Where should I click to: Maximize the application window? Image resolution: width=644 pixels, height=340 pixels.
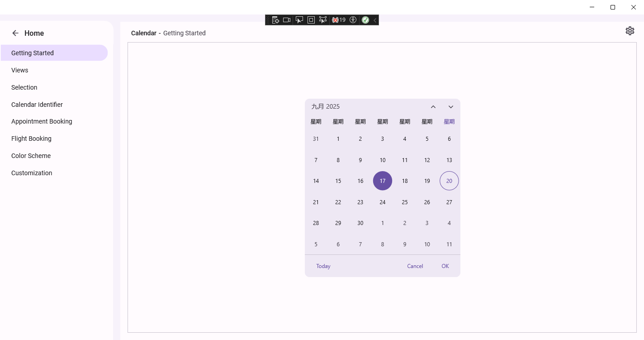(x=613, y=7)
